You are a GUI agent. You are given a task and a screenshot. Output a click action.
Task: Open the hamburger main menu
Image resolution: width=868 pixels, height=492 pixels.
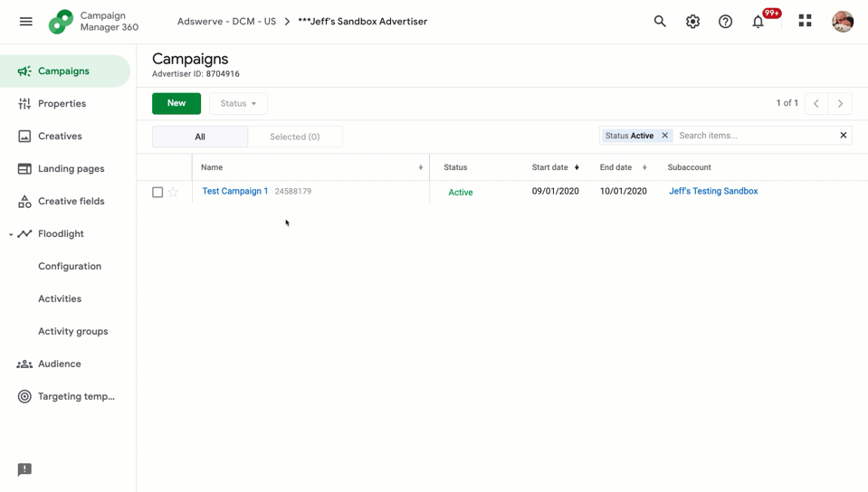[26, 22]
